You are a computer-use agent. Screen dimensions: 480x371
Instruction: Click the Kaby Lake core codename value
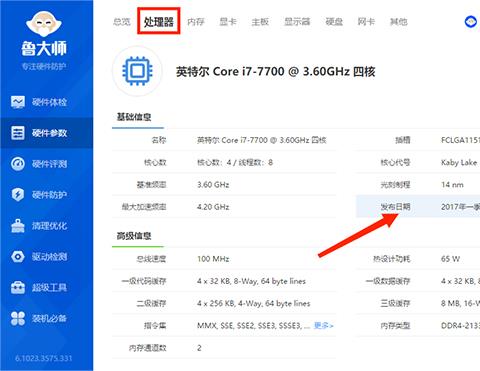(x=459, y=163)
